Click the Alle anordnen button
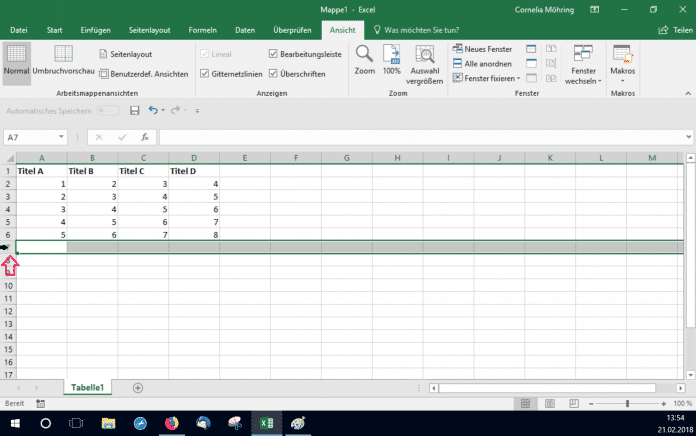The height and width of the screenshot is (436, 696). point(482,63)
